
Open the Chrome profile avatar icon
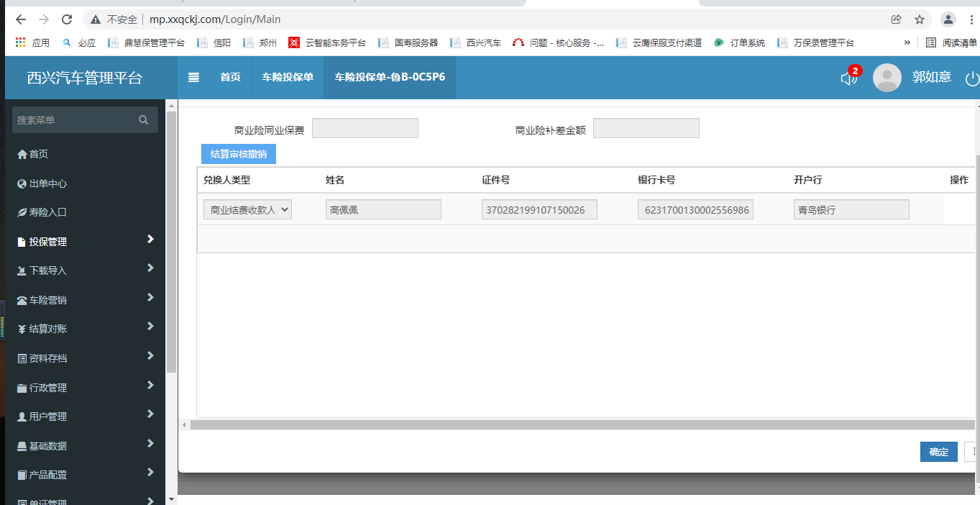point(948,19)
